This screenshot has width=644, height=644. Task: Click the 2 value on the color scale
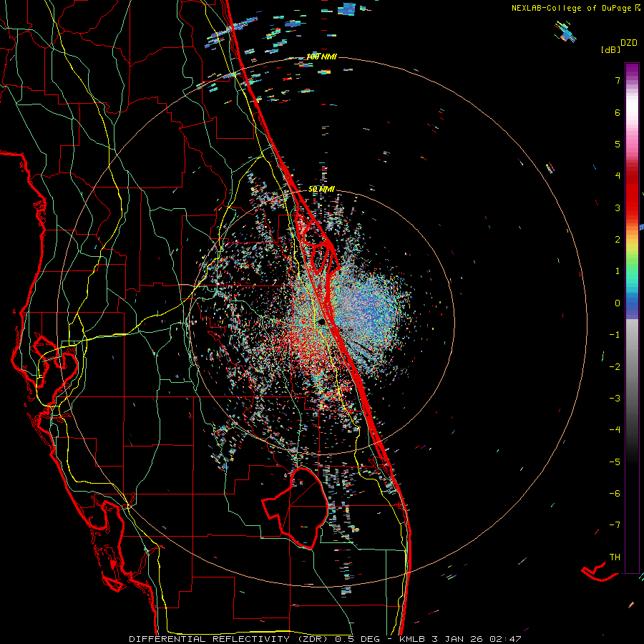(x=618, y=240)
